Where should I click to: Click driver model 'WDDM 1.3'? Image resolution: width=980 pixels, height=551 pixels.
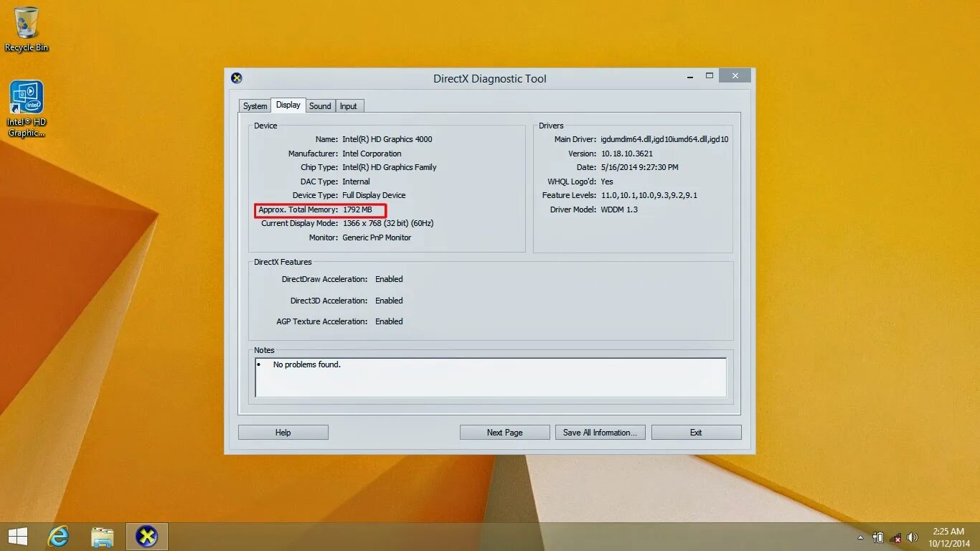coord(619,209)
